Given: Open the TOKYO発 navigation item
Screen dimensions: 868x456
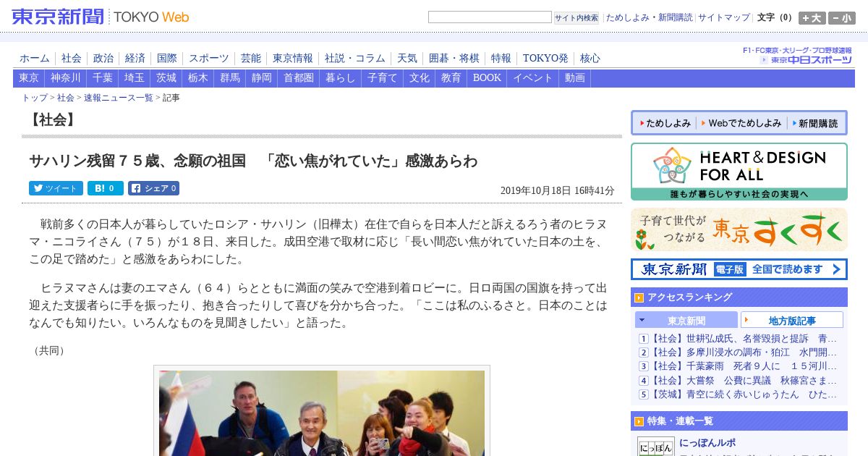Looking at the screenshot, I should [x=545, y=59].
